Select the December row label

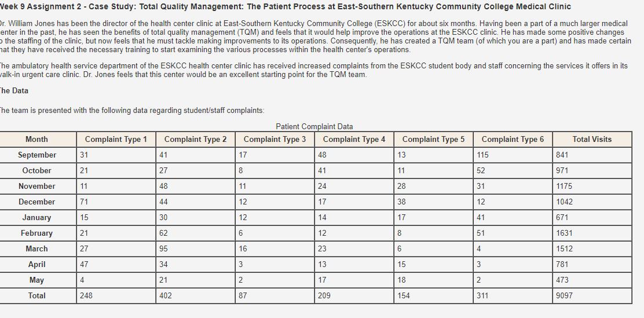pyautogui.click(x=36, y=202)
